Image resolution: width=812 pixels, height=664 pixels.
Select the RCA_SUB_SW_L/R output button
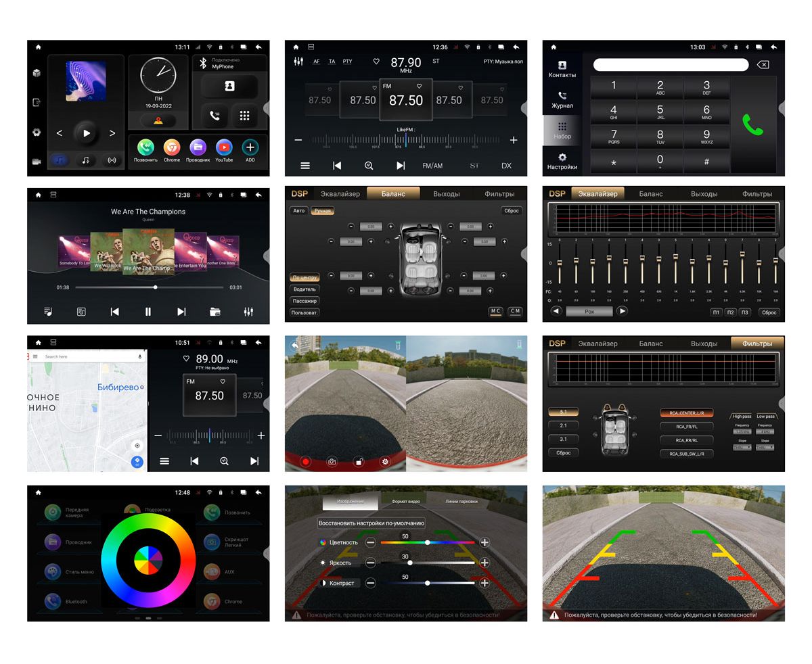[x=686, y=454]
